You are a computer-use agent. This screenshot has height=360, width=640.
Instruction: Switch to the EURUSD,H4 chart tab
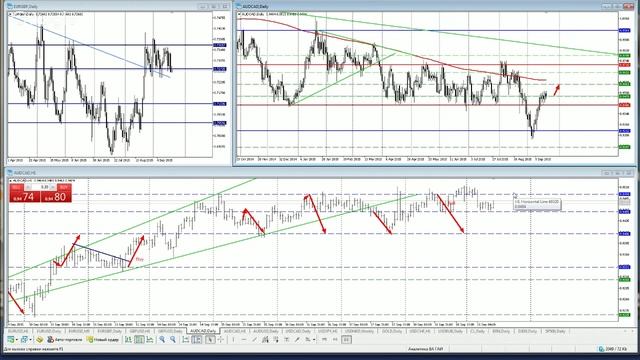point(18,331)
